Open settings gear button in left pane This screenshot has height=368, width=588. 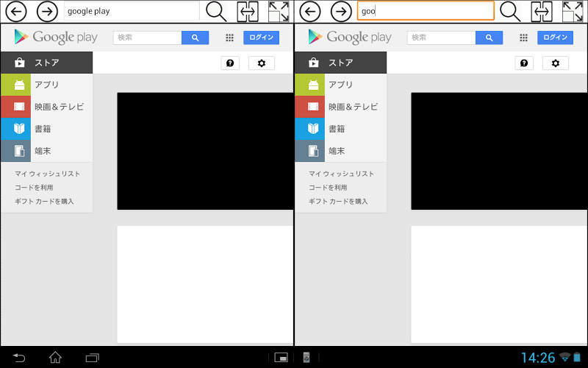click(x=262, y=63)
